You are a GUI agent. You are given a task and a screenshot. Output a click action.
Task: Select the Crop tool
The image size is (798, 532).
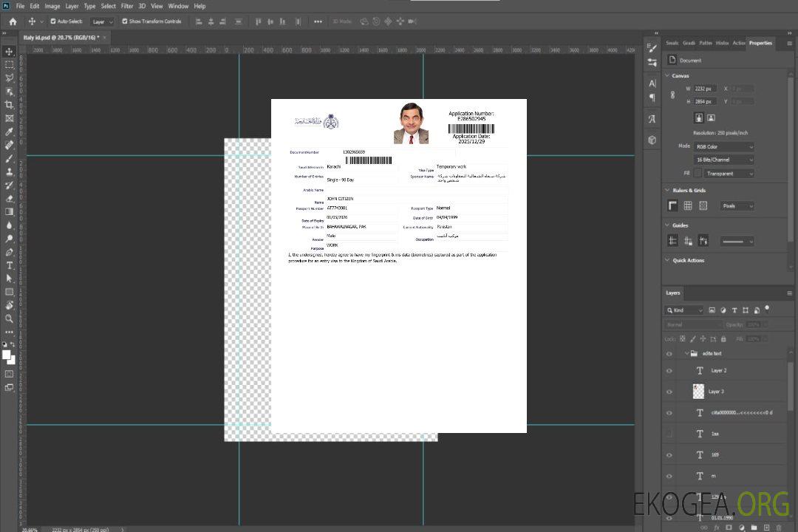pos(9,105)
